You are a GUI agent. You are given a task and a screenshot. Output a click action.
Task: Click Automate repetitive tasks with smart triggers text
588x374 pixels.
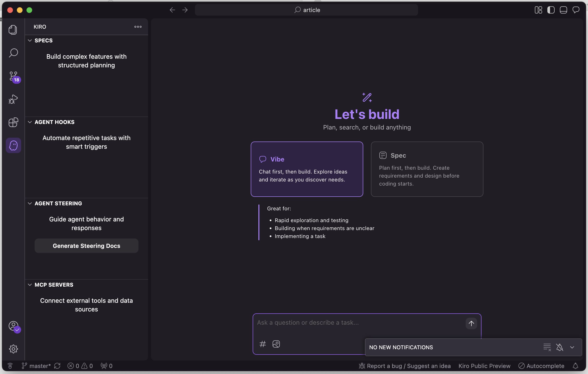point(87,142)
